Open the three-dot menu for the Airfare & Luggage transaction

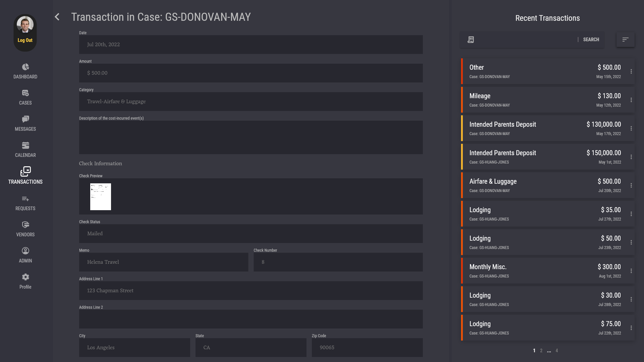coord(631,186)
